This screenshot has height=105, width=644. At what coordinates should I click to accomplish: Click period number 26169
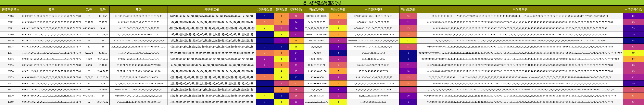tap(10, 102)
